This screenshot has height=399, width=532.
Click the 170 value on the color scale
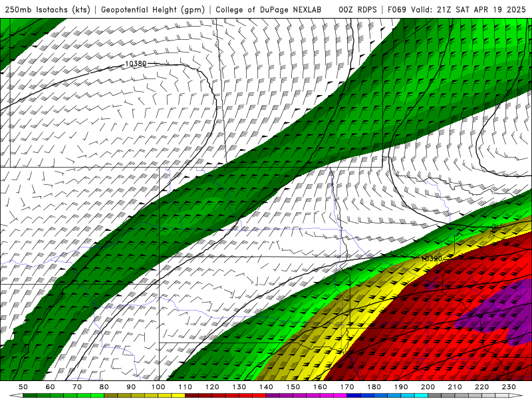(346, 387)
